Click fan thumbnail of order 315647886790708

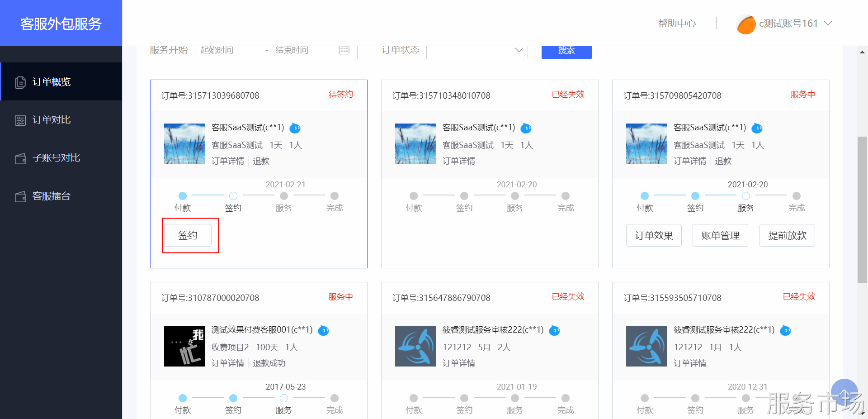pos(415,346)
